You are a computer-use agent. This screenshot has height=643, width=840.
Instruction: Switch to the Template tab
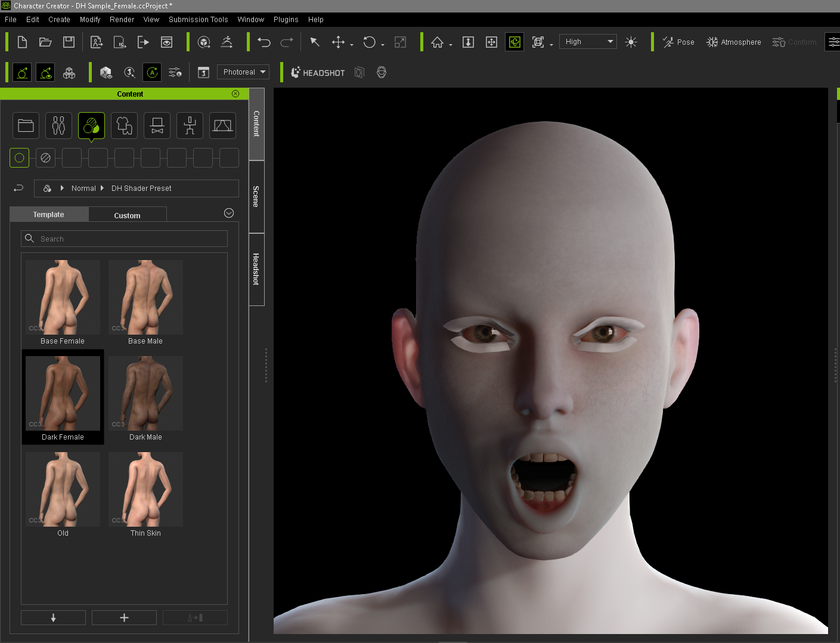tap(49, 215)
